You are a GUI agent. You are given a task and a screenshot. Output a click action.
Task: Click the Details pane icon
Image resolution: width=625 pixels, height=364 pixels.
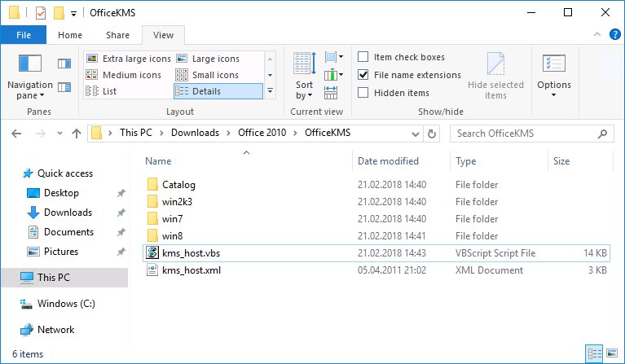click(64, 87)
